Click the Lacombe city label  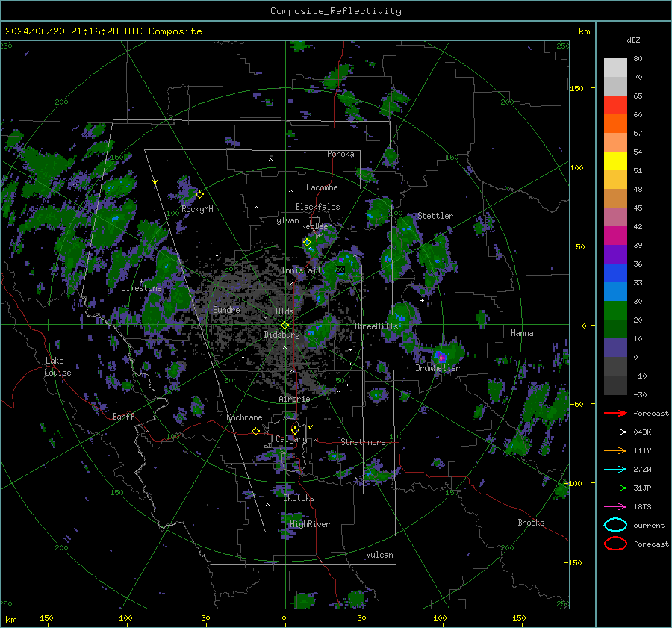point(322,187)
